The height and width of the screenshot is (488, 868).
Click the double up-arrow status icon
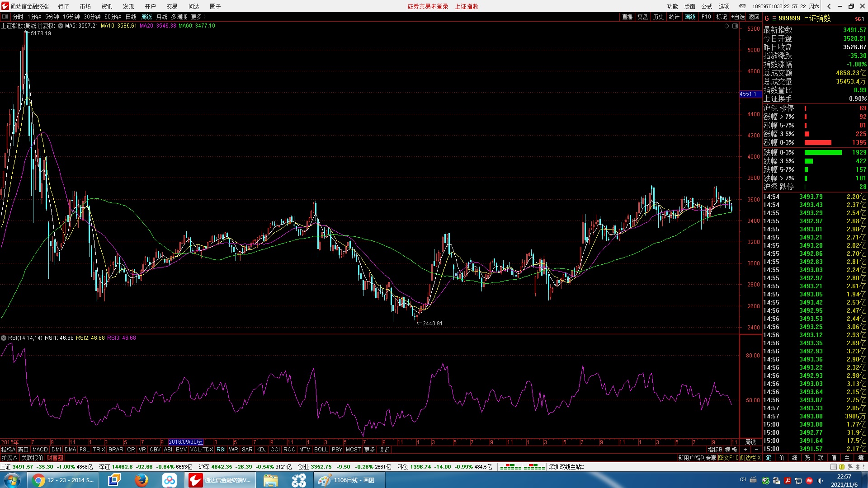pos(857,467)
